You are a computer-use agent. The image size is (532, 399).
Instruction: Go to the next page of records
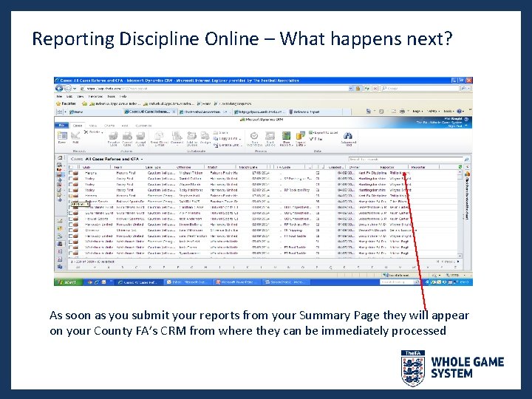click(x=458, y=262)
